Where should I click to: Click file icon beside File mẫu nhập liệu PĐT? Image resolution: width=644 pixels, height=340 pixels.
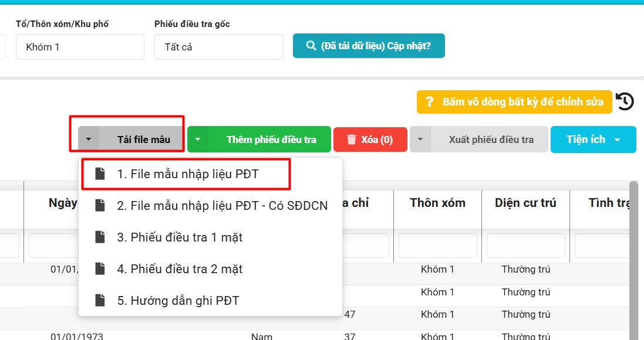pyautogui.click(x=100, y=174)
